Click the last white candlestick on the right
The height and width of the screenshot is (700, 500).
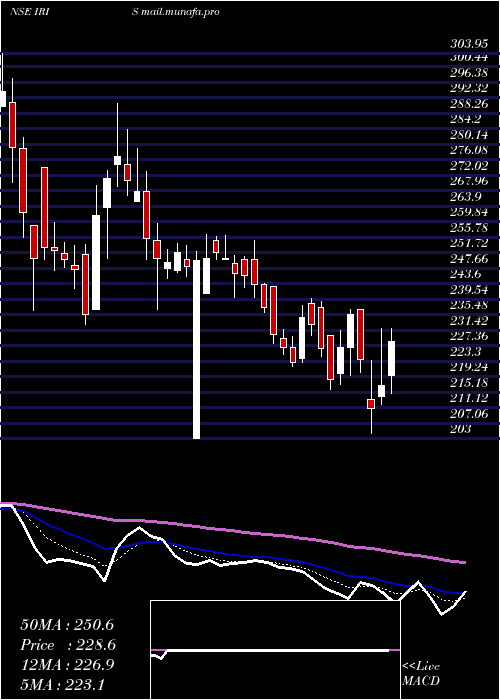tap(392, 358)
